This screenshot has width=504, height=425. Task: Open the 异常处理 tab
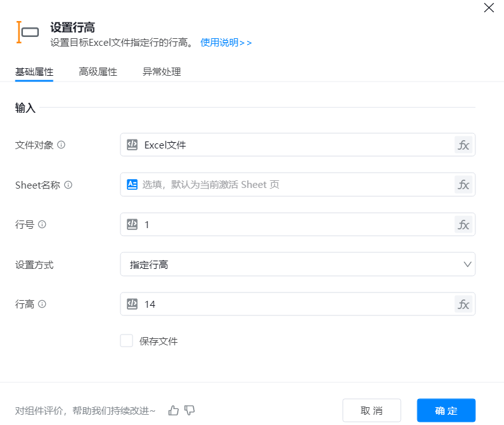162,72
